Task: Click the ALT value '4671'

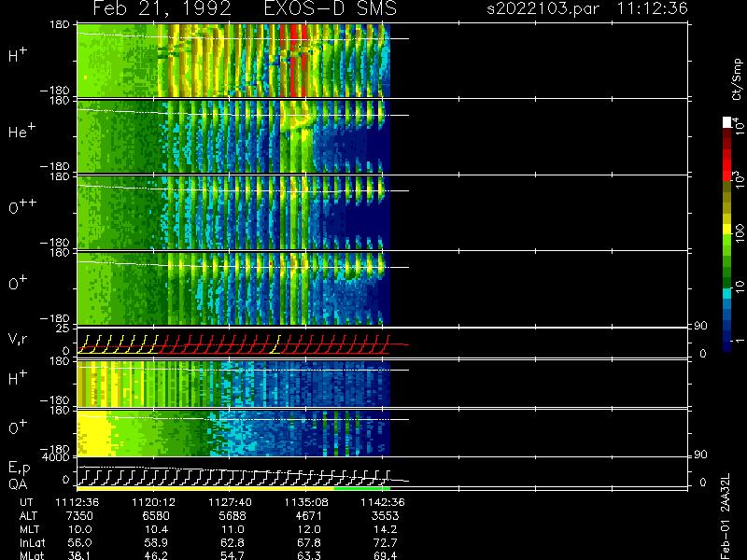Action: [x=309, y=516]
